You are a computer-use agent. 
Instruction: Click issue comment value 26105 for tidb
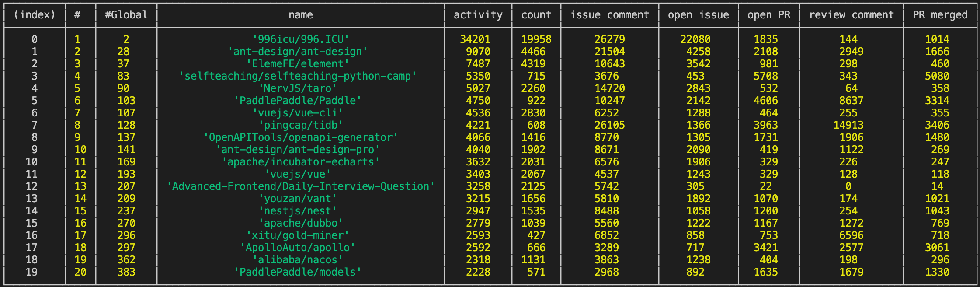(x=609, y=125)
